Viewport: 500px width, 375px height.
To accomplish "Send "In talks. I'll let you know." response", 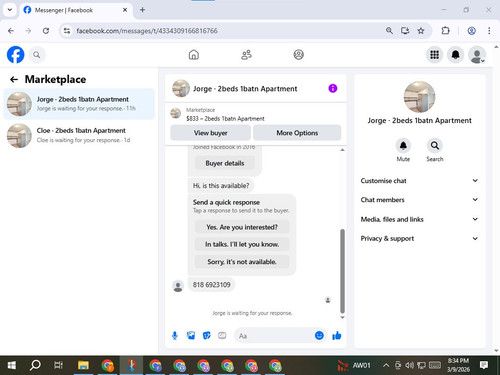I will [242, 244].
